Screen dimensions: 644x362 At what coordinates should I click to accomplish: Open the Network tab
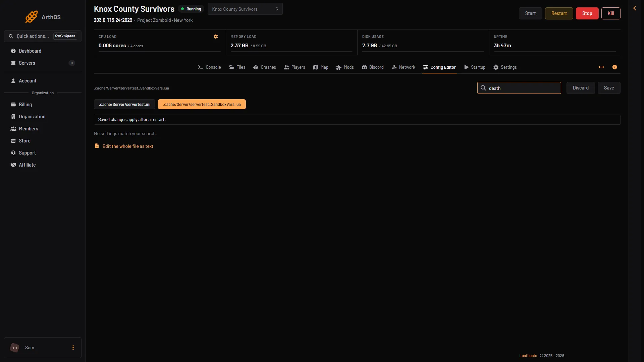[404, 67]
